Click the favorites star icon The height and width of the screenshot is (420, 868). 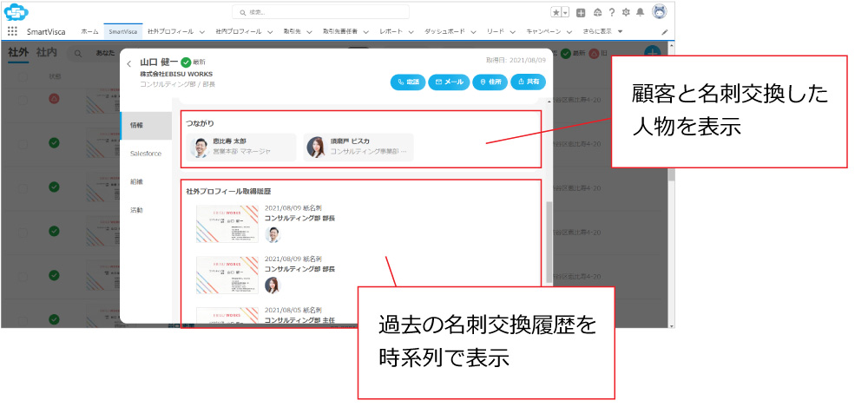(x=556, y=12)
